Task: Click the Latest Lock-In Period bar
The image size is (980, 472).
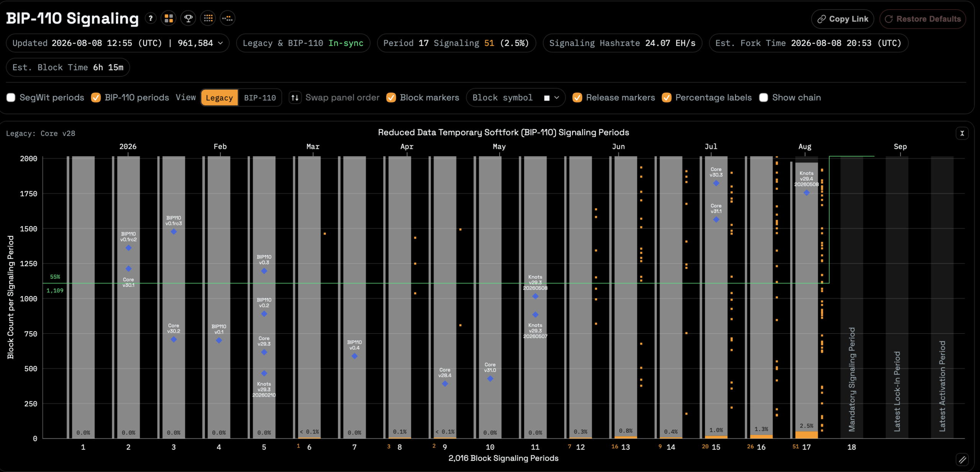Action: point(897,298)
